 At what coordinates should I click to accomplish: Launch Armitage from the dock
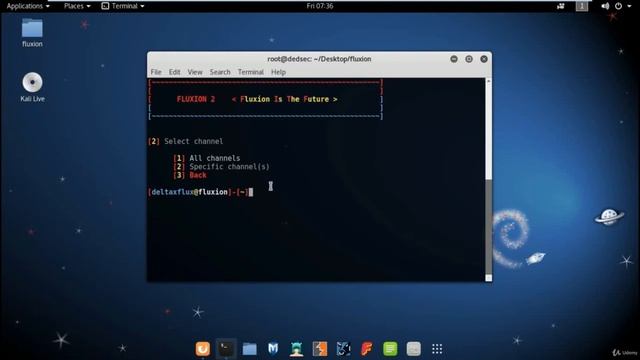[x=296, y=349]
